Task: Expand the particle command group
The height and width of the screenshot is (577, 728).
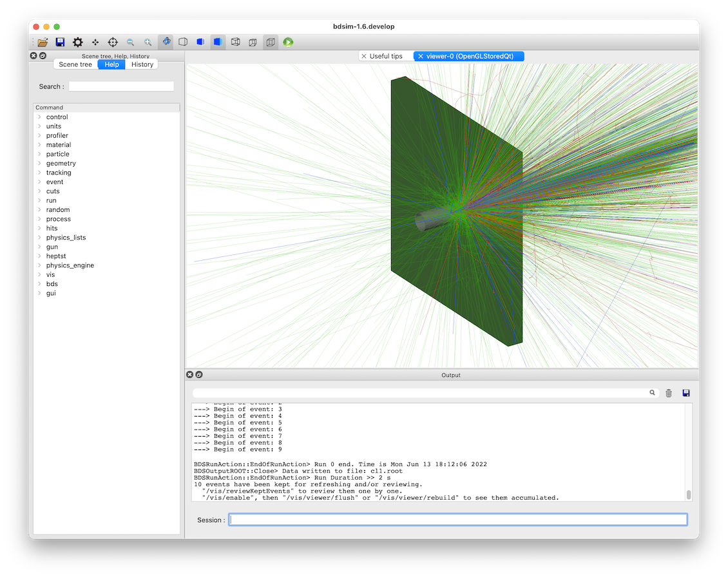Action: click(x=39, y=154)
